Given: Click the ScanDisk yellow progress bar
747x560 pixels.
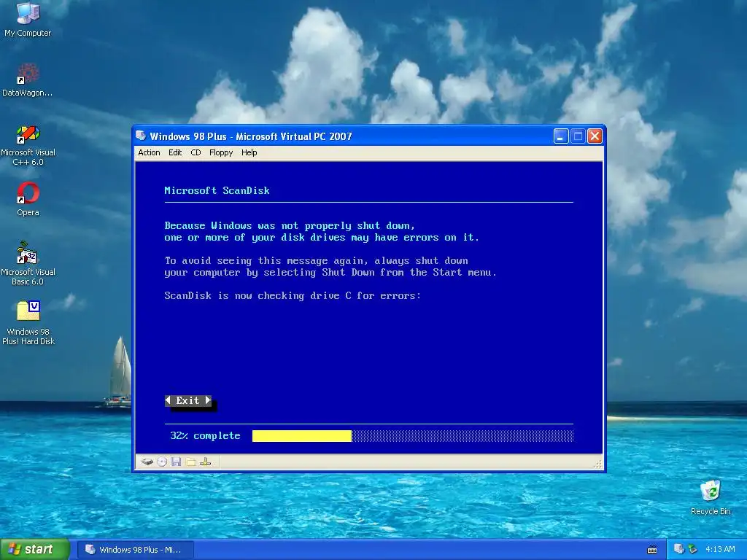Looking at the screenshot, I should click(x=301, y=436).
